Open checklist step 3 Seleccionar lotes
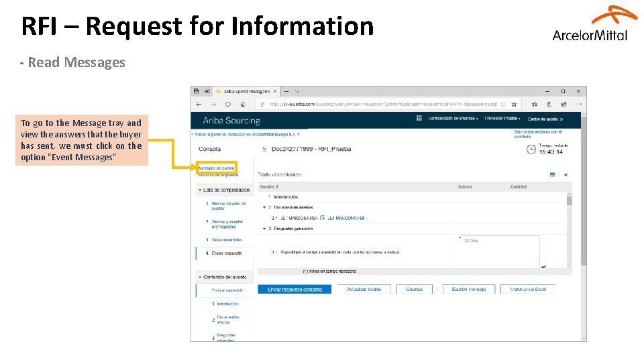This screenshot has width=644, height=362. (227, 240)
